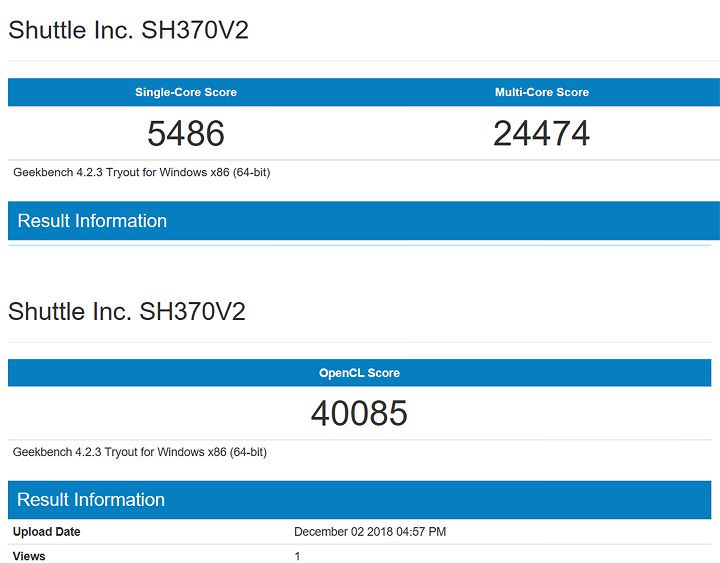Click the single-core score value 5486
Screen dimensions: 720x563
[186, 133]
